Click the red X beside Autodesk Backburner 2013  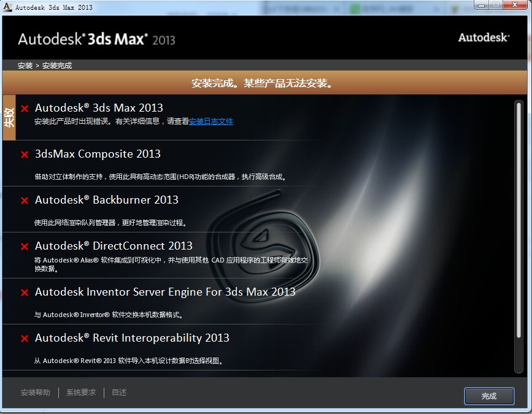(25, 201)
